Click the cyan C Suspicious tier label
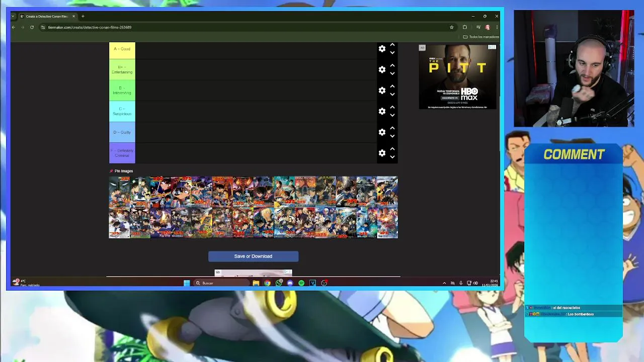Screen dimensions: 644x362 pyautogui.click(x=122, y=111)
